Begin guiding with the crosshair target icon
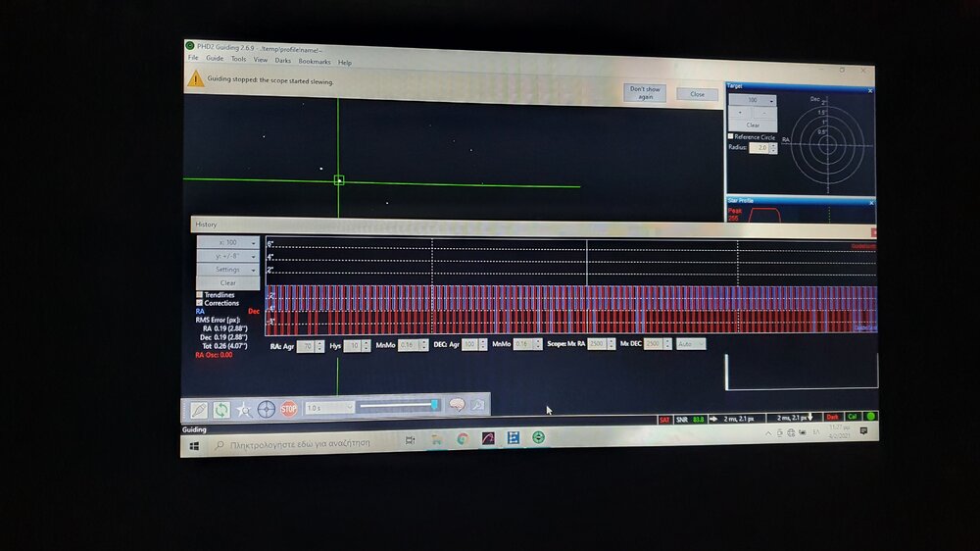The height and width of the screenshot is (551, 980). tap(266, 409)
